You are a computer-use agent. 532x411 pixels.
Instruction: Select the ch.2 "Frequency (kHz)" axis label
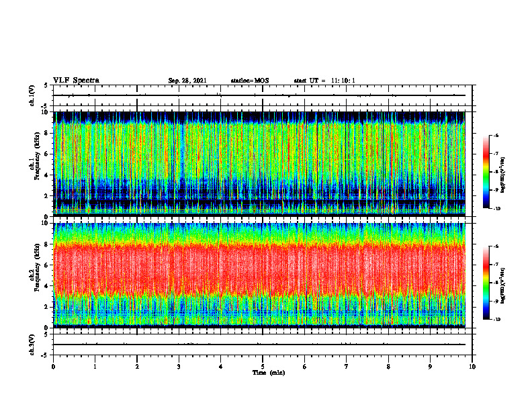coord(37,267)
